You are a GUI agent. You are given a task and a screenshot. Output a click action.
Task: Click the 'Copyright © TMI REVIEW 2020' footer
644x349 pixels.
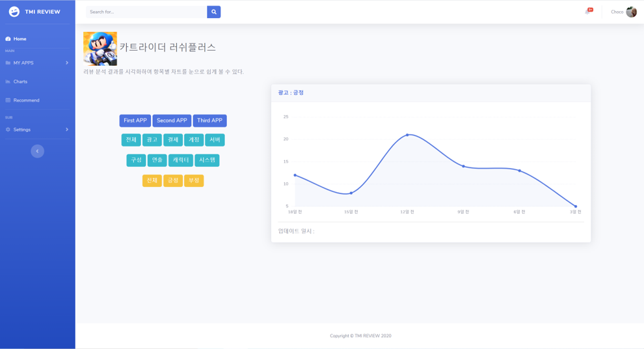(360, 336)
